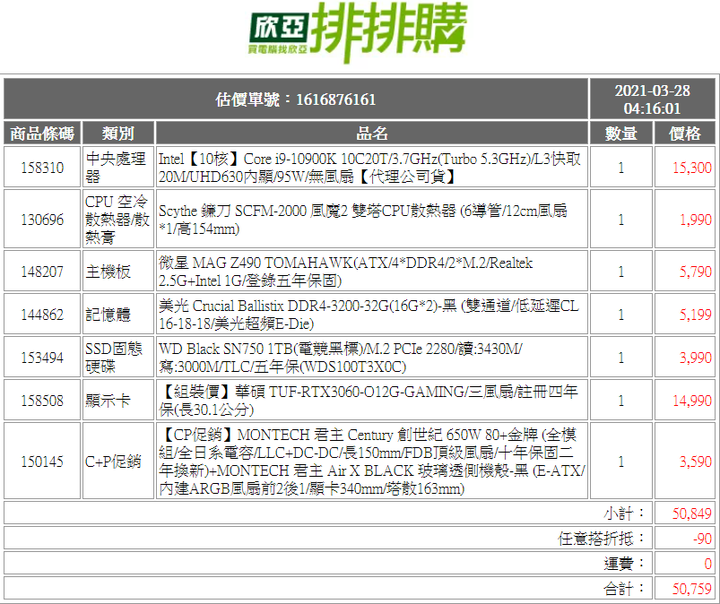
Task: Click the 合計 label
Action: click(624, 588)
